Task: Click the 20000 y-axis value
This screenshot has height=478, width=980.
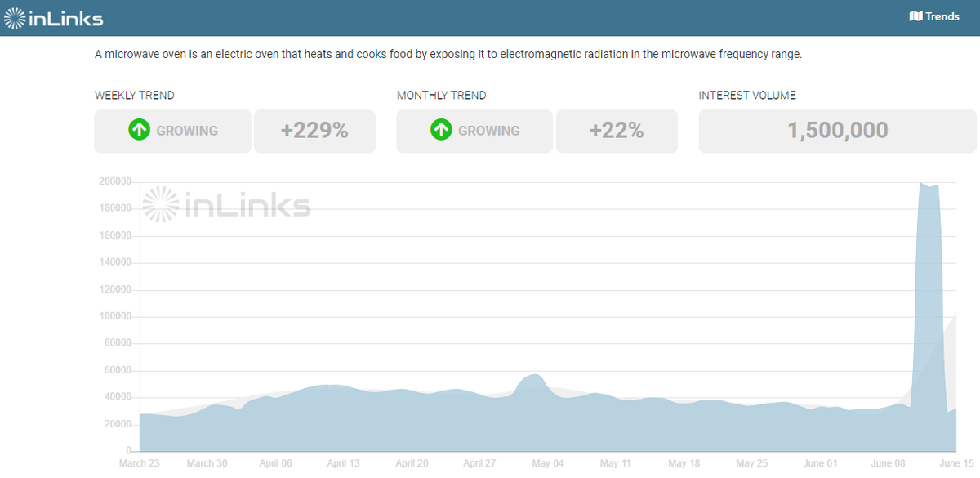Action: (x=118, y=424)
